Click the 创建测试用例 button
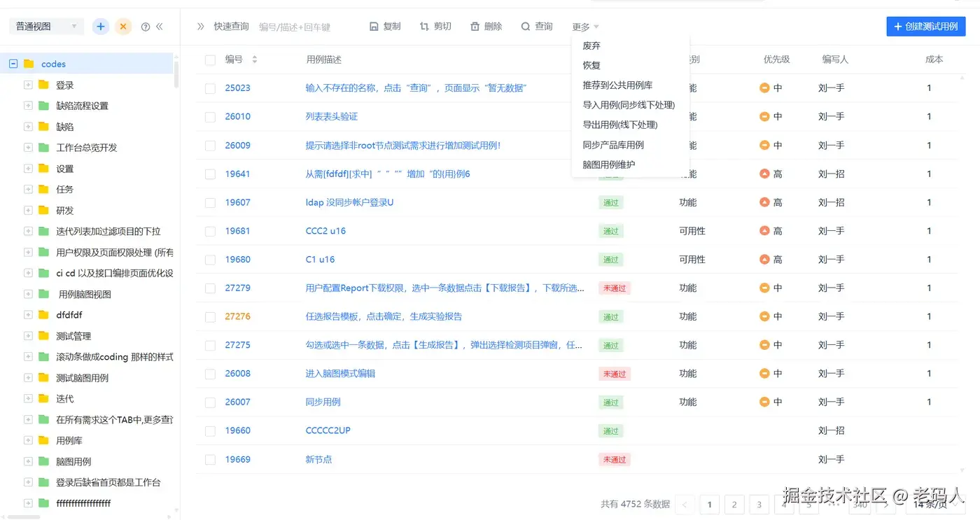The width and height of the screenshot is (980, 520). tap(926, 27)
